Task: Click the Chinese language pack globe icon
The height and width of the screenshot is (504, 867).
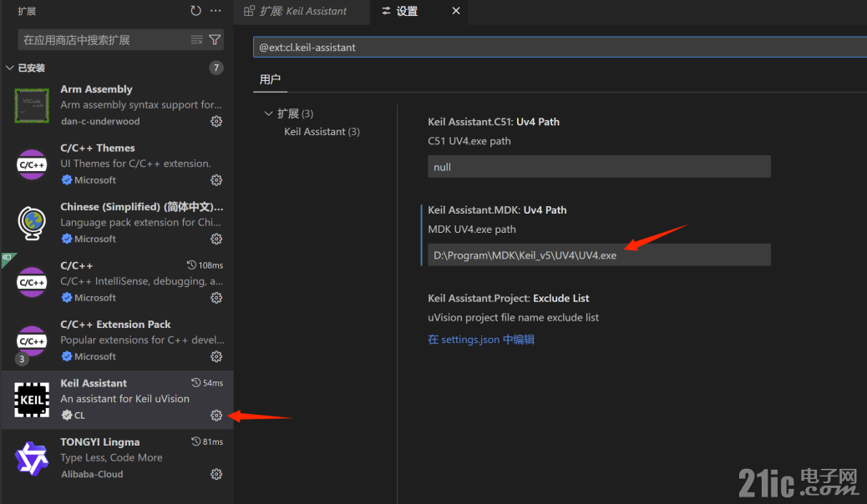Action: point(31,223)
